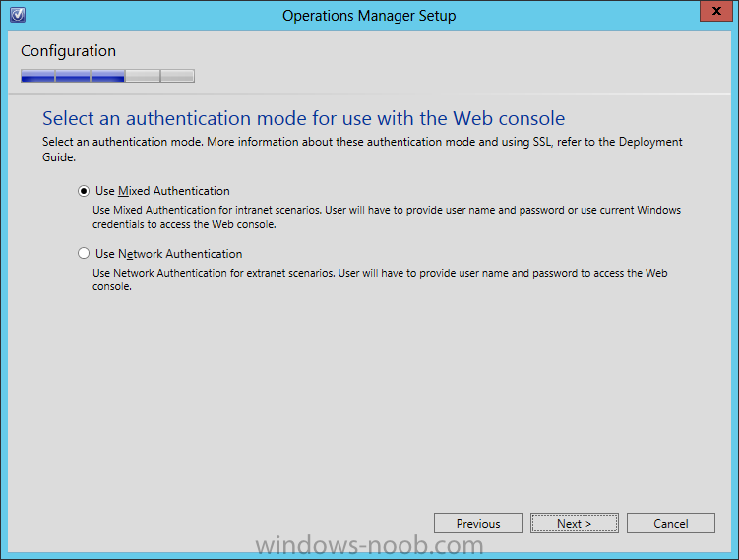Select the Use Mixed Authentication radio button
Viewport: 739px width, 560px height.
click(84, 191)
